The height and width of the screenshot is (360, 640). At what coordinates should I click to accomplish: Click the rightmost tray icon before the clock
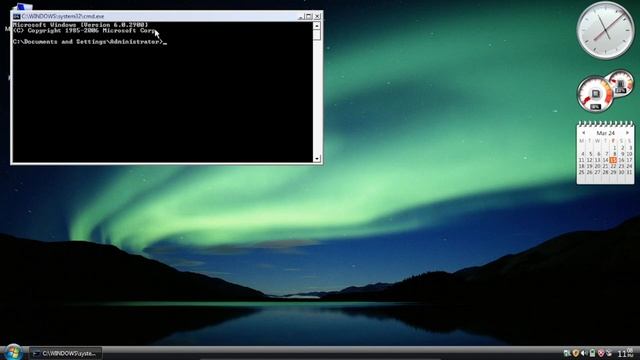tap(609, 353)
